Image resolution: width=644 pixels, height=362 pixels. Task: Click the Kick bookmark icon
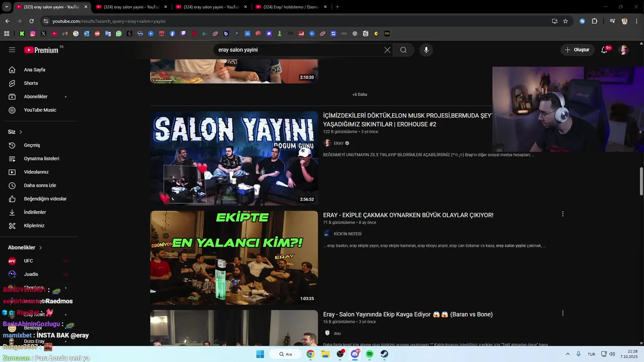coord(22,34)
